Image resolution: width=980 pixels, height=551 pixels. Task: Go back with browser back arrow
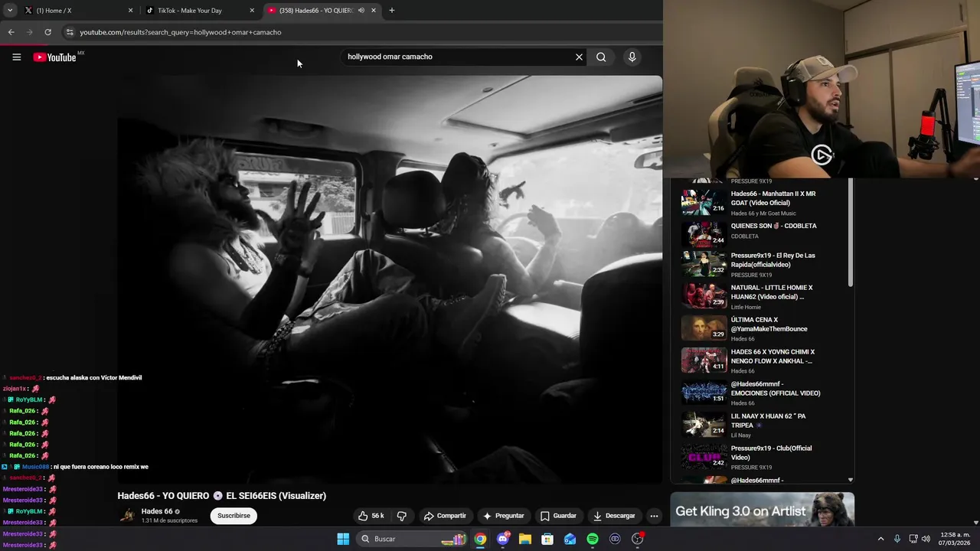[11, 32]
